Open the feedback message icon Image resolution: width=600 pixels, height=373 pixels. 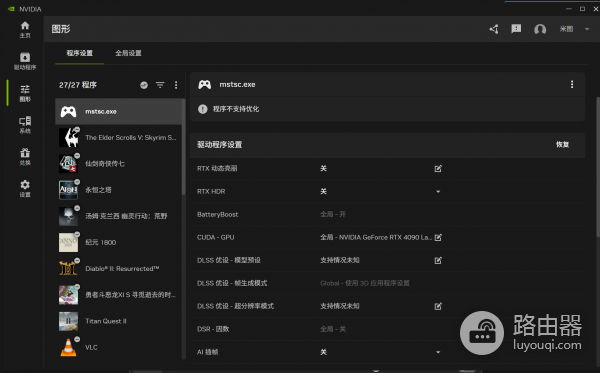click(x=516, y=29)
